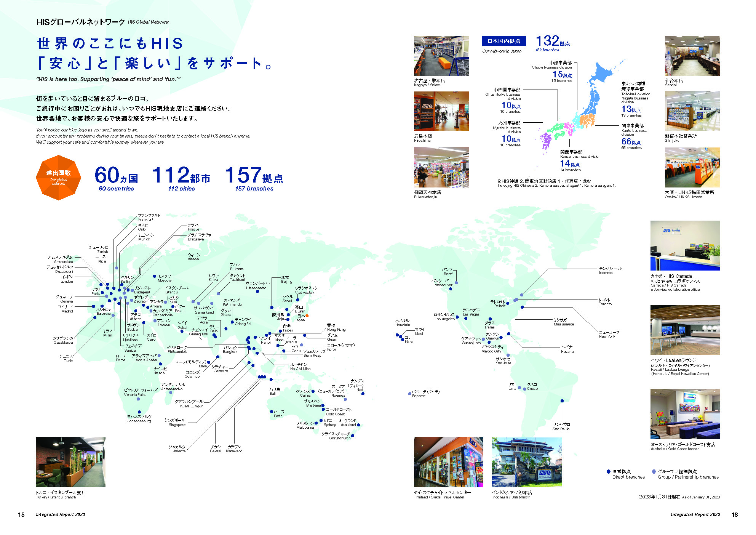The width and height of the screenshot is (756, 535).
Task: Click the Jakarta city label
Action: click(x=177, y=449)
